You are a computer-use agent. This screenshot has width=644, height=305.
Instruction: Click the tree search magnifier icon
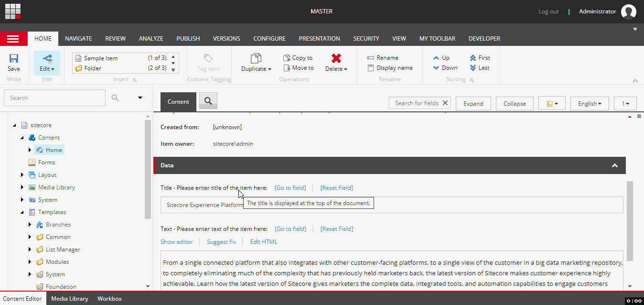pos(115,98)
